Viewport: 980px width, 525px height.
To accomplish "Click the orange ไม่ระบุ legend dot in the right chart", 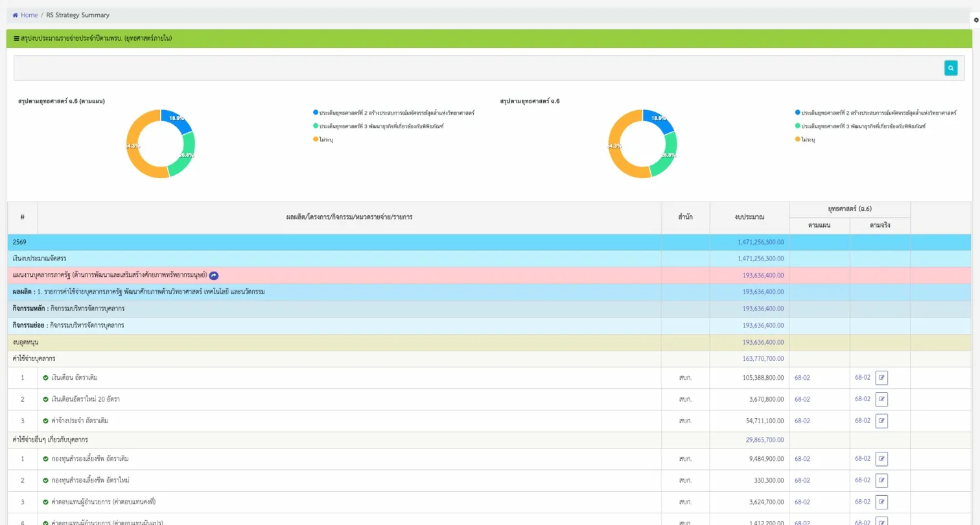I will pyautogui.click(x=797, y=139).
